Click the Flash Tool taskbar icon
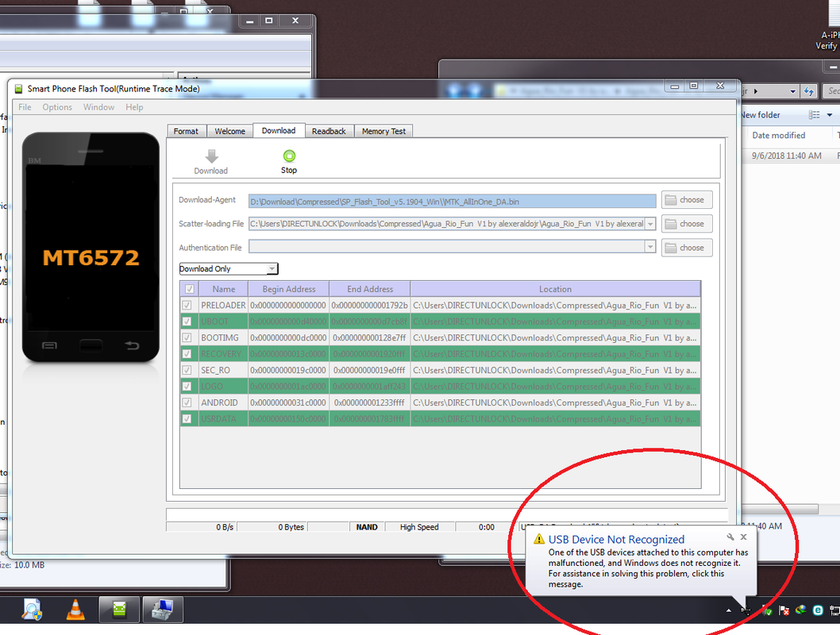The image size is (840, 635). pos(119,610)
